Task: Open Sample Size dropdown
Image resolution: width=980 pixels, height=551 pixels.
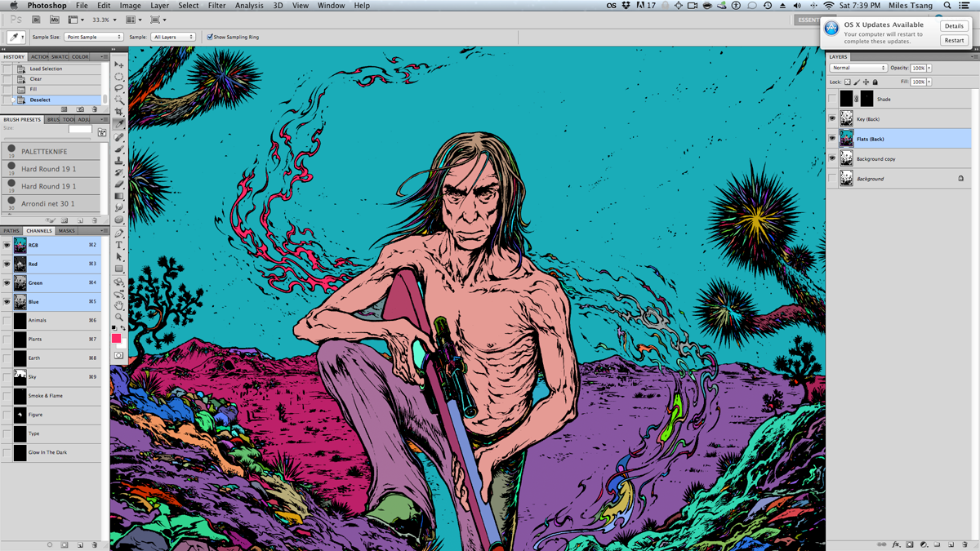Action: point(93,37)
